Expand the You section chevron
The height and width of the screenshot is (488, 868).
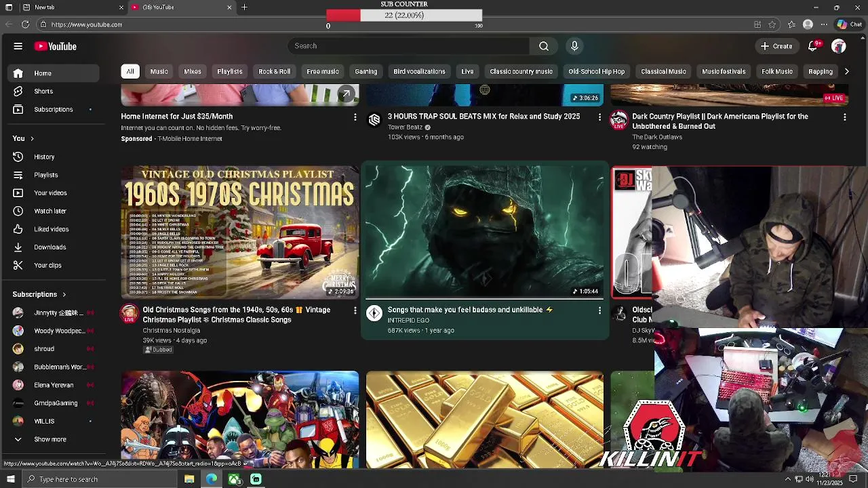[x=31, y=139]
